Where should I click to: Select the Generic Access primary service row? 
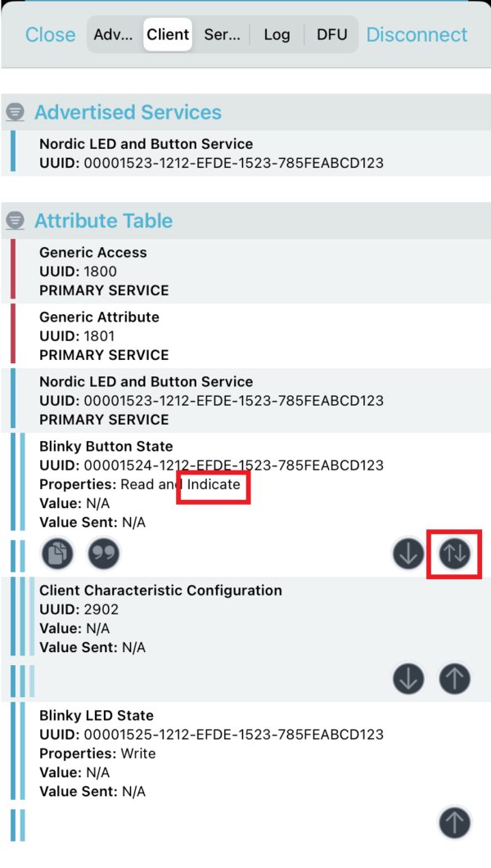tap(245, 271)
